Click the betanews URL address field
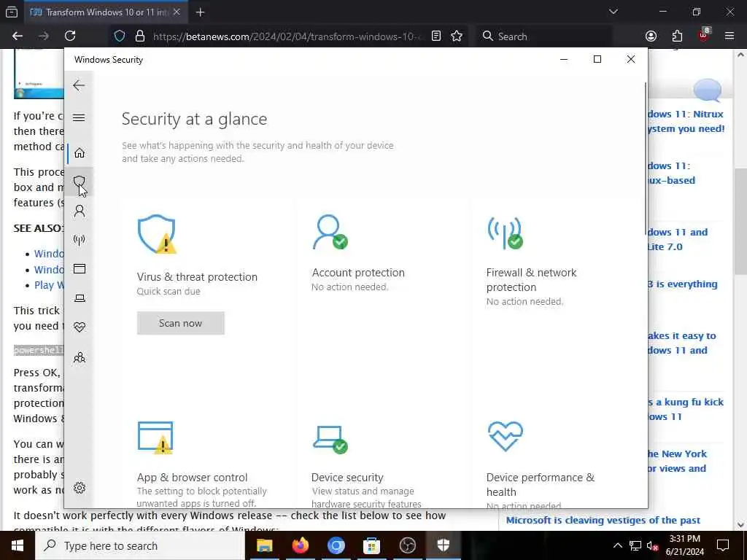The width and height of the screenshot is (747, 560). (287, 36)
